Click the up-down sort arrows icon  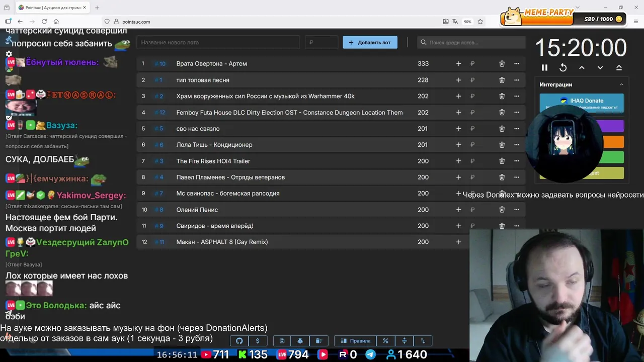tap(423, 341)
